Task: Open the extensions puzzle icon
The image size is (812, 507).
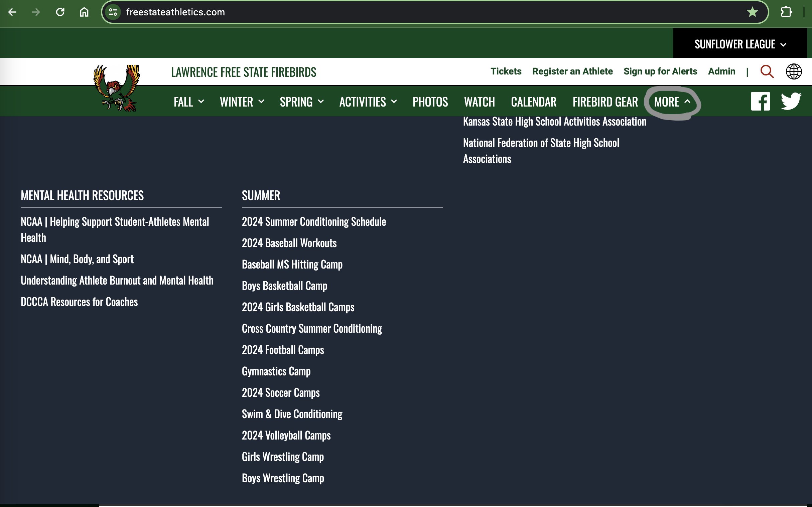Action: pyautogui.click(x=786, y=12)
